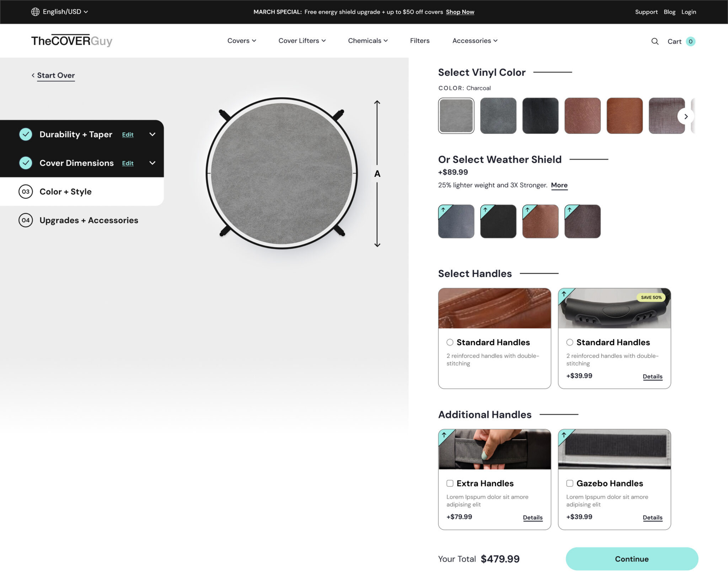
Task: Click the 03 step circle icon
Action: pos(26,191)
